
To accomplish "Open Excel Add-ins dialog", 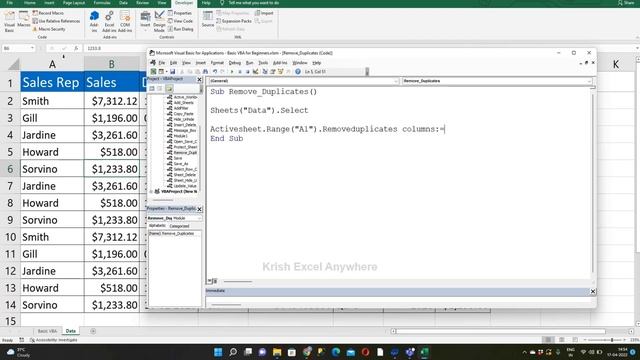I will (109, 21).
